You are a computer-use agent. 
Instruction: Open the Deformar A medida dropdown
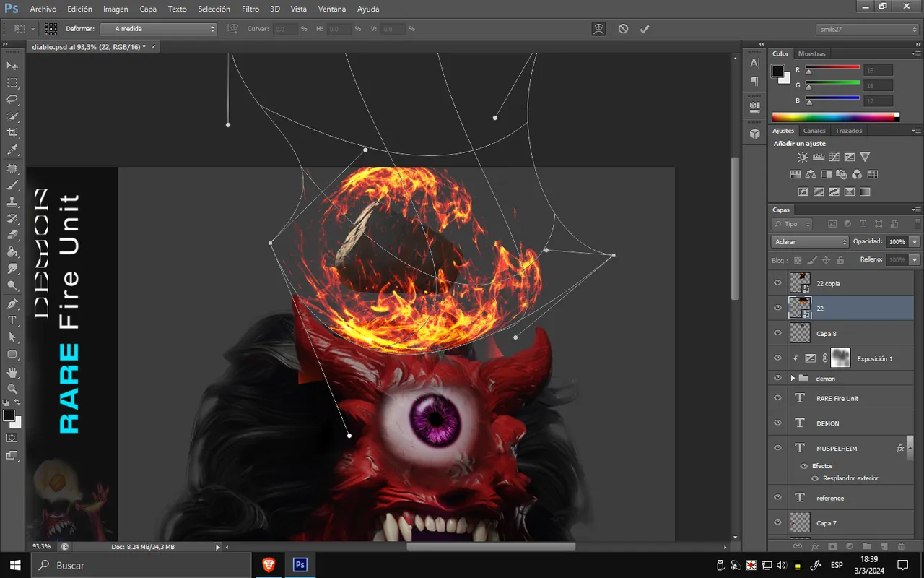pyautogui.click(x=158, y=29)
